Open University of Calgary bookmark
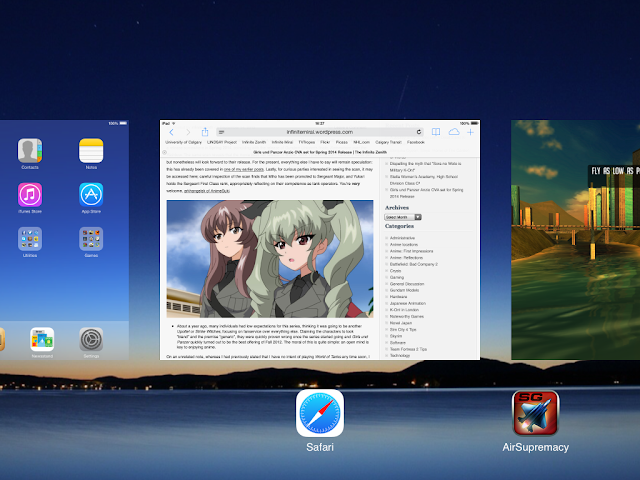Screen dimensions: 640x480 pos(183,142)
